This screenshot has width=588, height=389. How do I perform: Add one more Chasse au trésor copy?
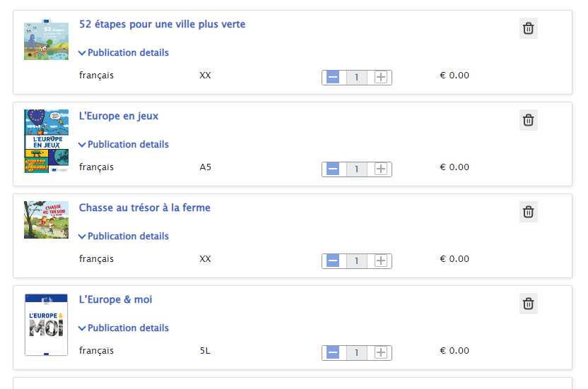coord(381,261)
